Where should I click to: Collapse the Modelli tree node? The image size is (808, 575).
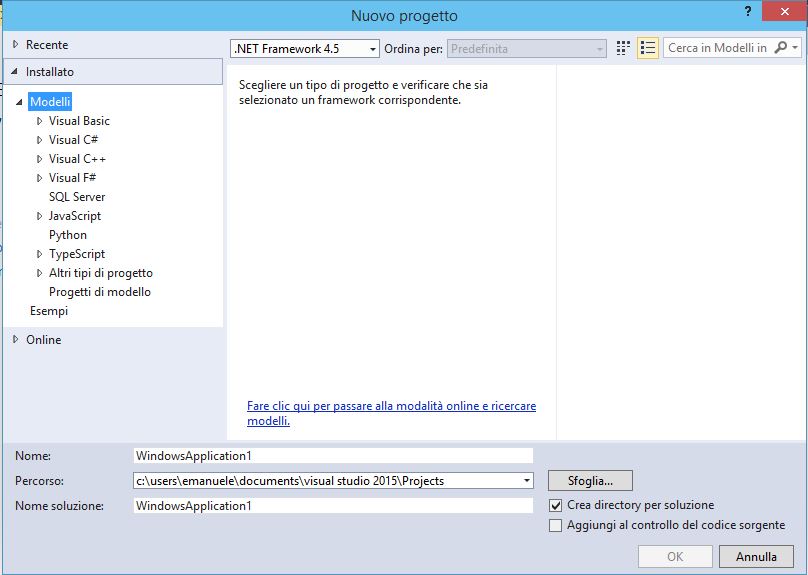coord(19,102)
